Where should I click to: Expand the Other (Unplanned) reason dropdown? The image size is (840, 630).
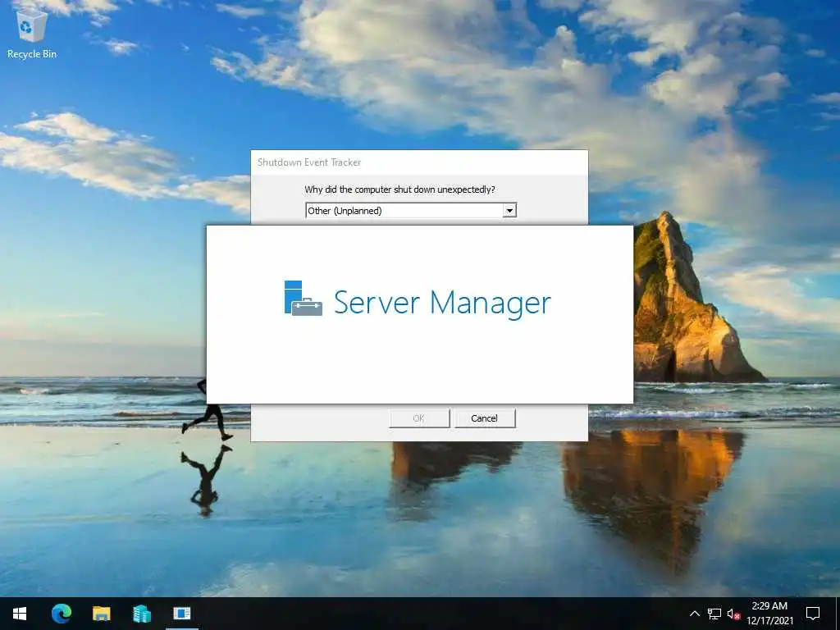509,211
